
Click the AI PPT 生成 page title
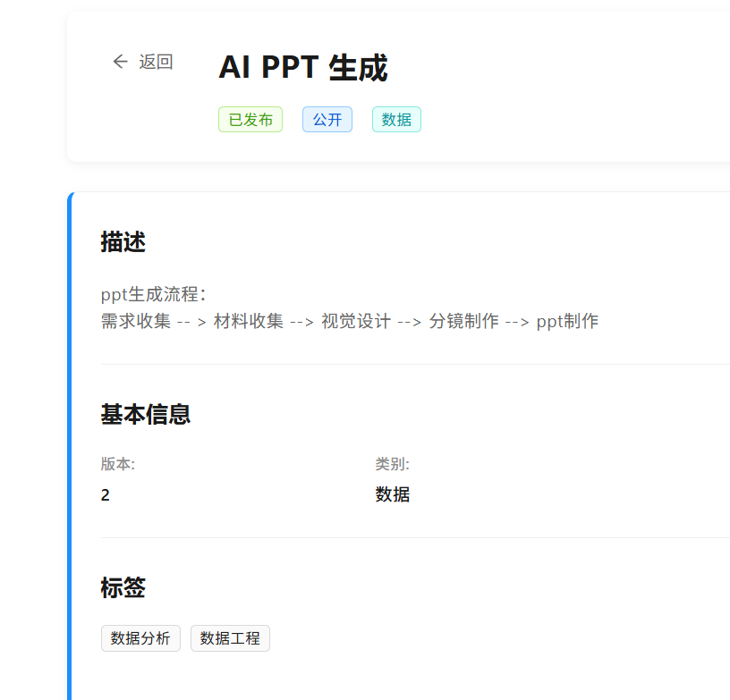(x=302, y=68)
